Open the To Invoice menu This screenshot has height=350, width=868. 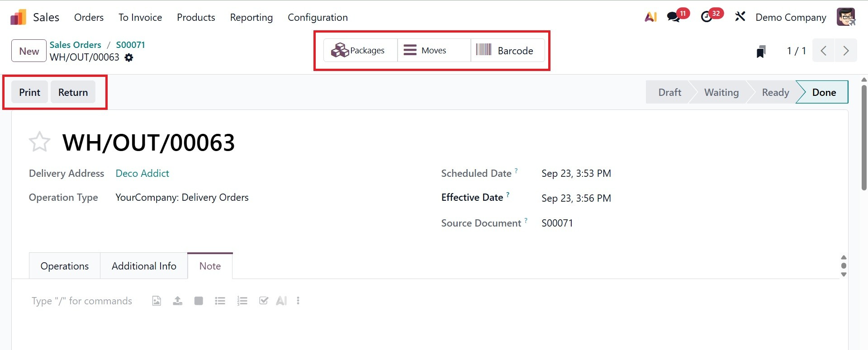point(140,17)
